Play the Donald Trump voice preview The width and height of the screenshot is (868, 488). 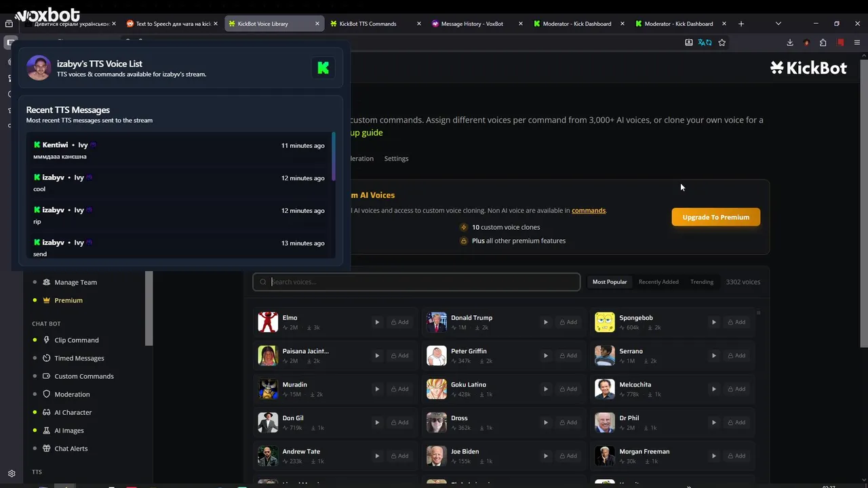545,322
